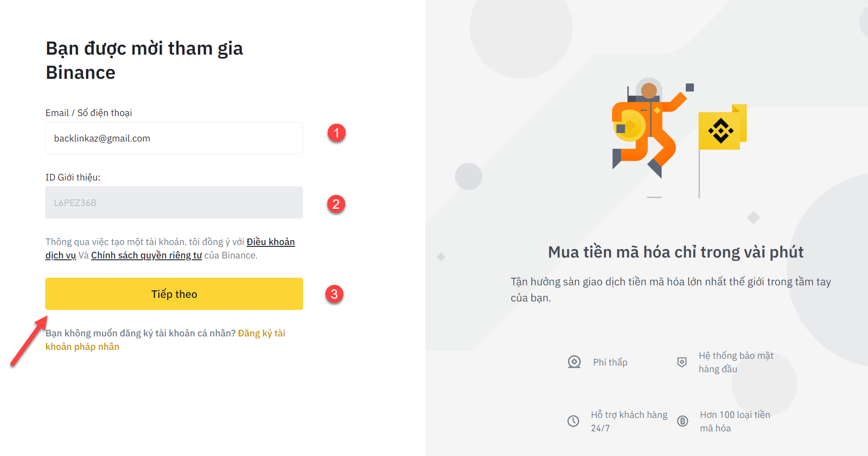Click the security shield icon

(682, 362)
